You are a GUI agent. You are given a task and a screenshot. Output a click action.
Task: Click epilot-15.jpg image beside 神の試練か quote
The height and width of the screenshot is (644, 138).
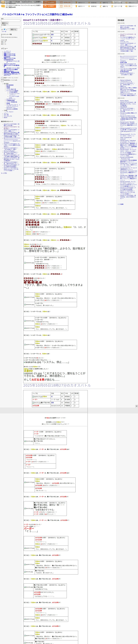(33, 249)
